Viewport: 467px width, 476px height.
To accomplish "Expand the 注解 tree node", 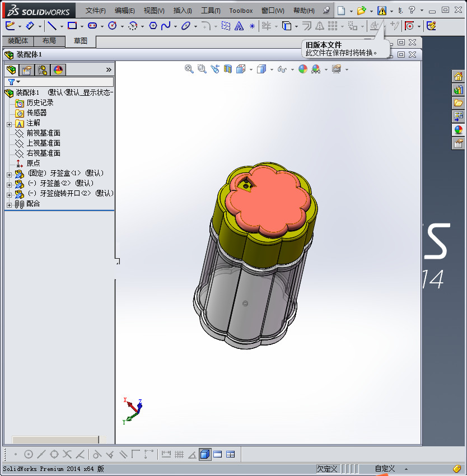I will 9,124.
